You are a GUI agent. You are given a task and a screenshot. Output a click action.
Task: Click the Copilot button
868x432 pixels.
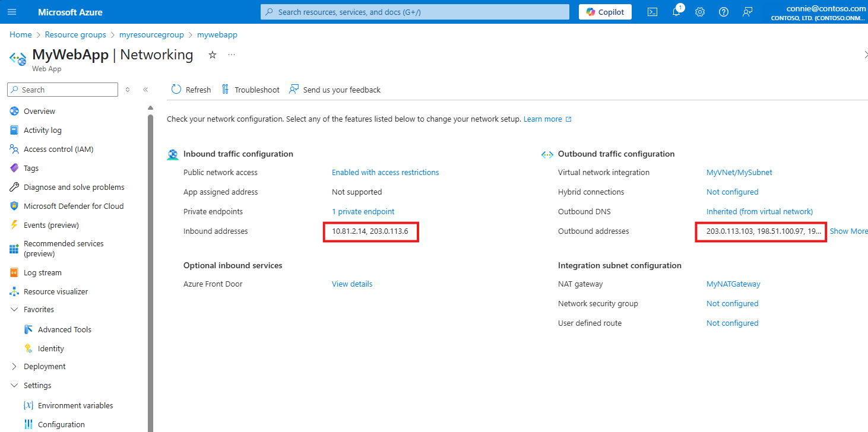(x=605, y=12)
